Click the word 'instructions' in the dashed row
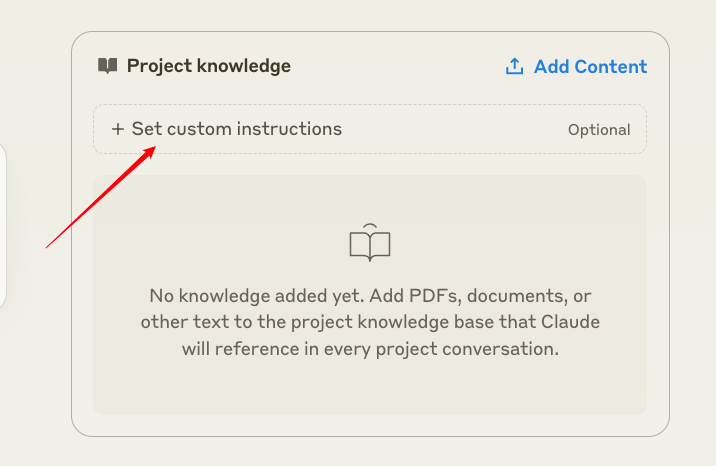Image resolution: width=716 pixels, height=466 pixels. click(x=291, y=129)
